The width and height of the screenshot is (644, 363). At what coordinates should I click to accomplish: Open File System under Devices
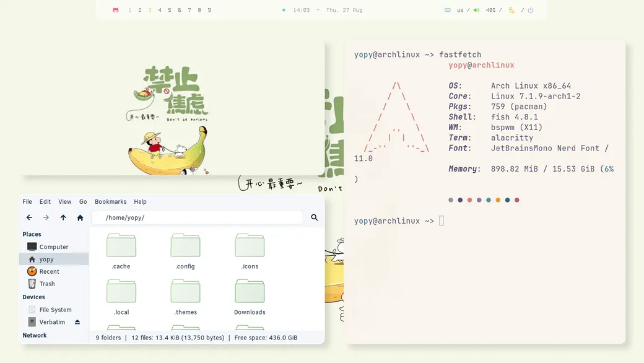tap(54, 310)
